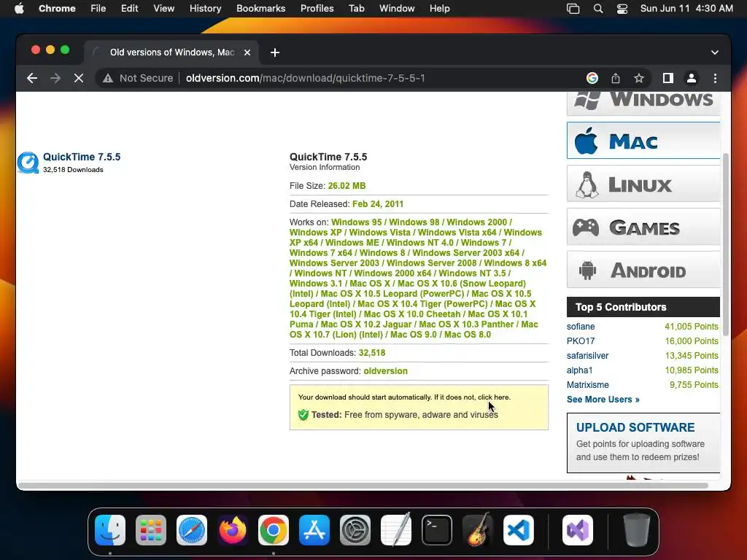Open the History menu
This screenshot has width=747, height=560.
(205, 8)
